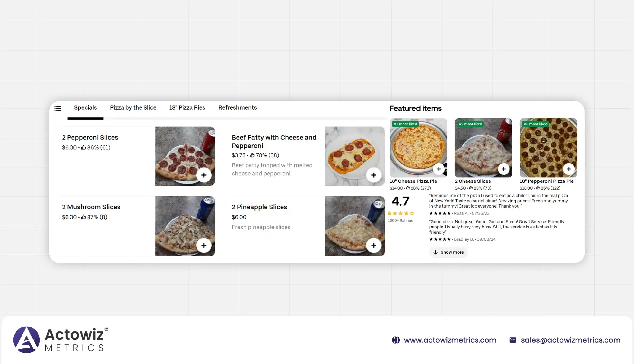Go to the Refreshments tab
Image resolution: width=634 pixels, height=364 pixels.
[x=237, y=108]
